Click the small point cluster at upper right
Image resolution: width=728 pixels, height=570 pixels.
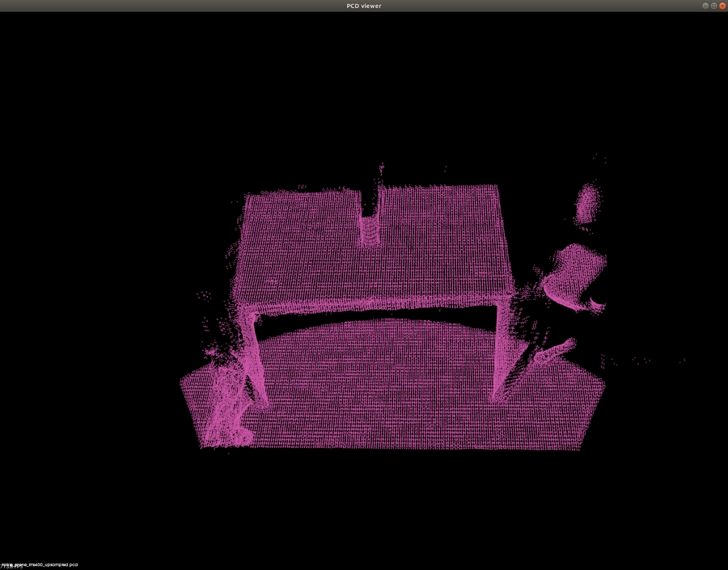tap(586, 202)
